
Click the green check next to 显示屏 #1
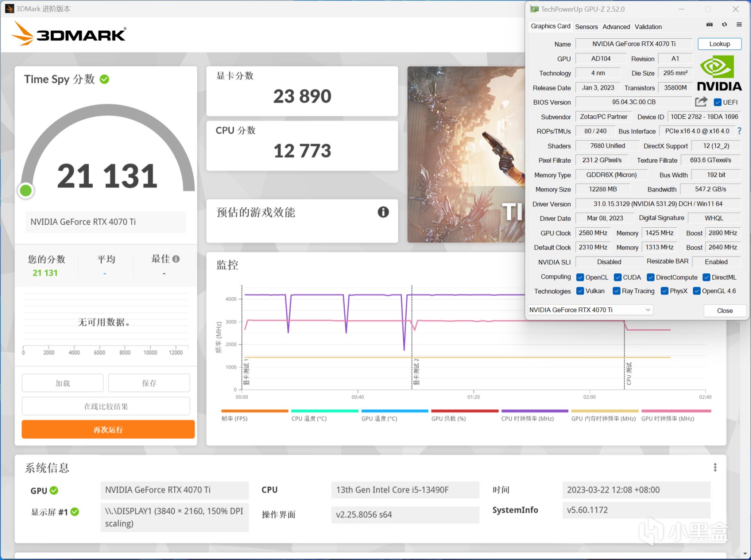(x=75, y=512)
